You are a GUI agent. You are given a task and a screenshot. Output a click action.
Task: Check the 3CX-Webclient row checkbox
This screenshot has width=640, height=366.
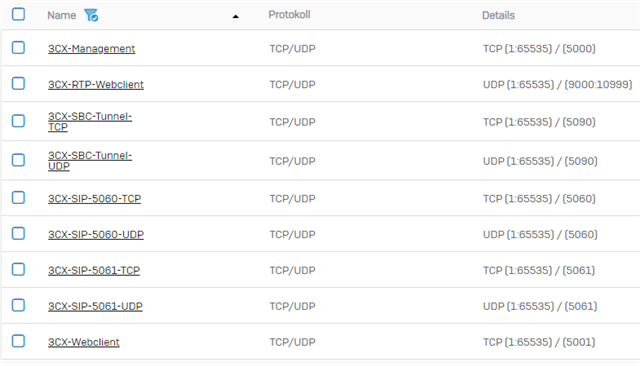18,341
